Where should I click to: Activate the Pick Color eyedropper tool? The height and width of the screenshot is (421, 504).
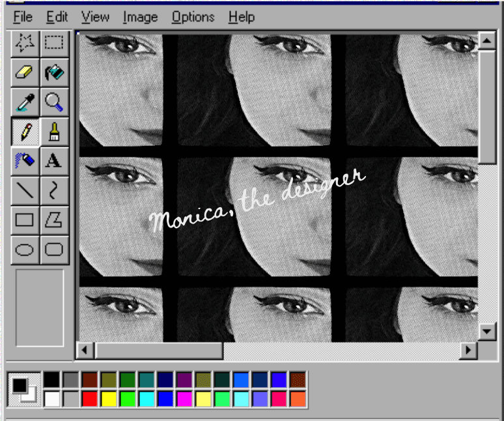coord(25,102)
